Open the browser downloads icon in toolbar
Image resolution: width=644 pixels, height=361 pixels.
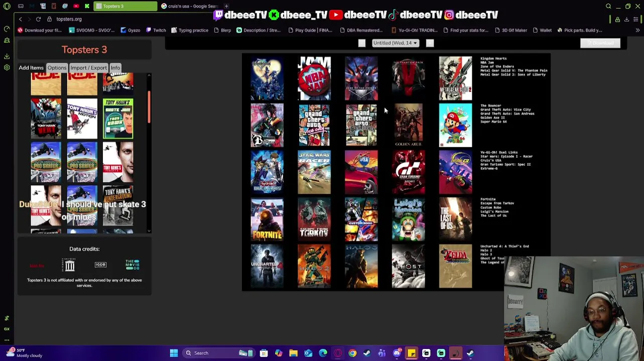coord(626,19)
